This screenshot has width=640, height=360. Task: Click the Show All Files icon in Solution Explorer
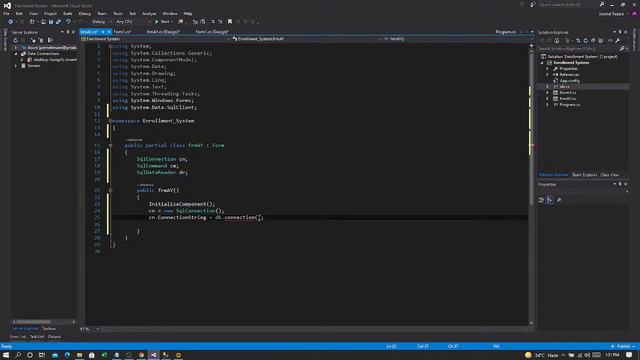[600, 40]
